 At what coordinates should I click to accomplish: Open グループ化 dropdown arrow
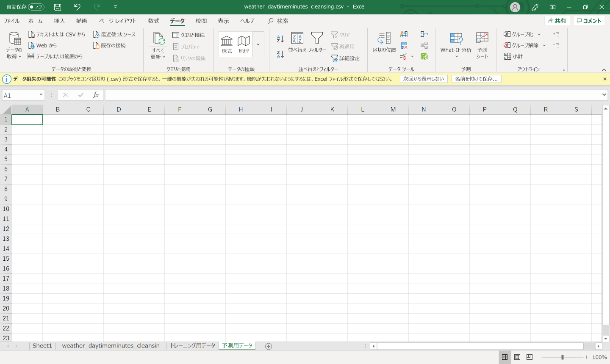pos(539,34)
